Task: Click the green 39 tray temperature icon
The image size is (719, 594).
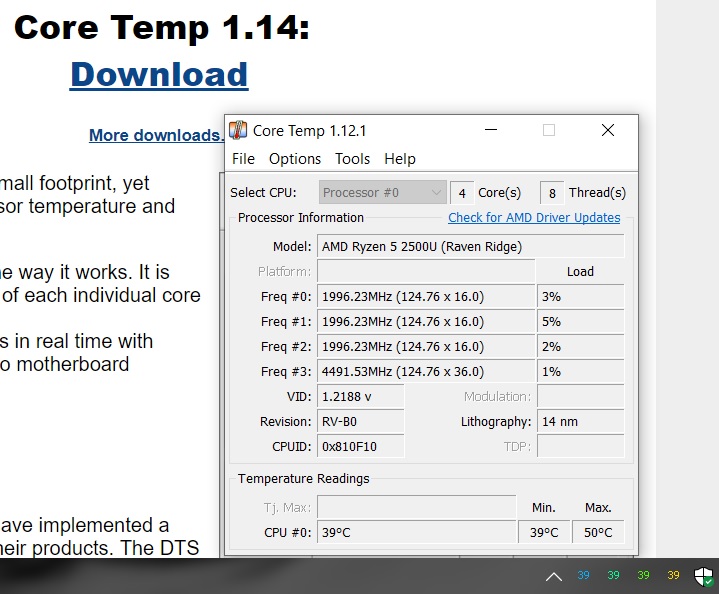Action: [613, 575]
